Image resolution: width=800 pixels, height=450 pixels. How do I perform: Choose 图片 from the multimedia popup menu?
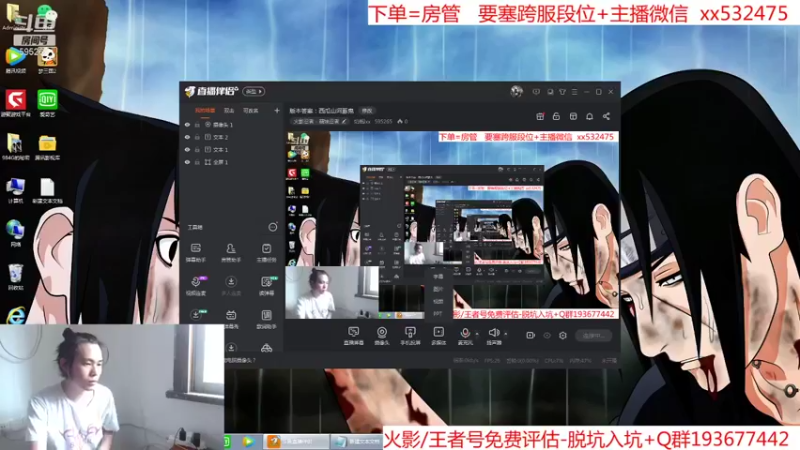[438, 289]
